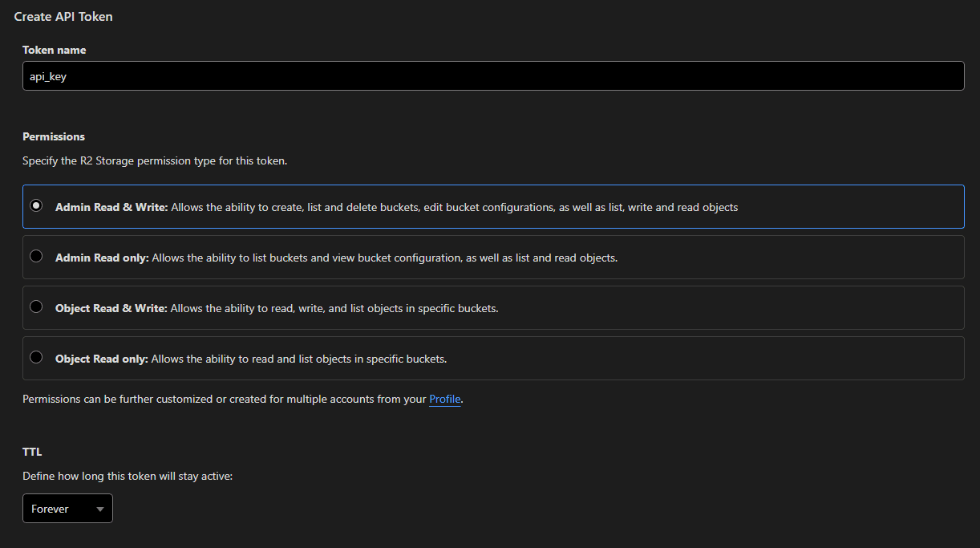This screenshot has width=980, height=548.
Task: Click the Create API Token page title
Action: pos(63,16)
